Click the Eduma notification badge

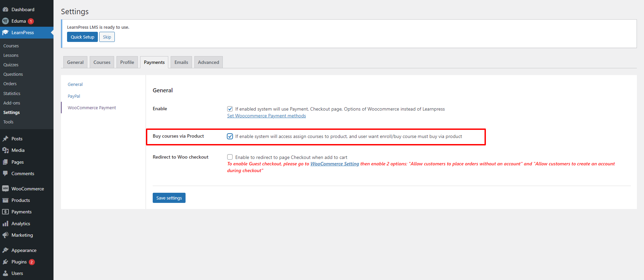pos(31,21)
